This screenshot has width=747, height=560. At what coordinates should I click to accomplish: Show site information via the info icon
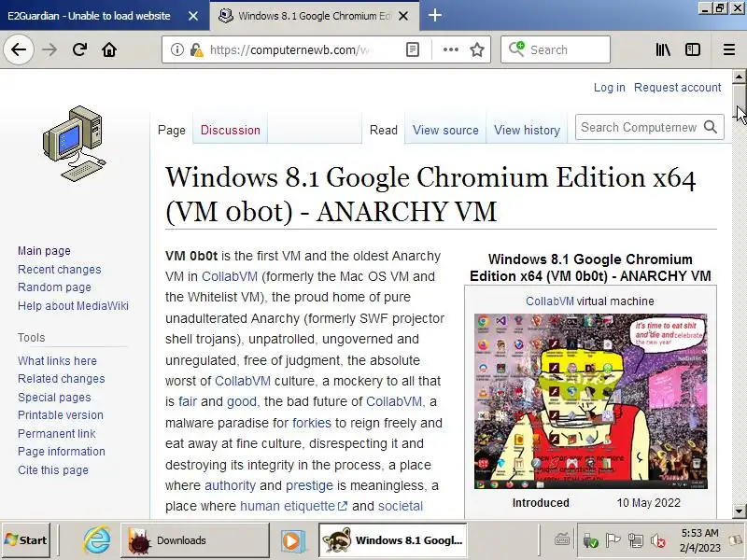176,49
